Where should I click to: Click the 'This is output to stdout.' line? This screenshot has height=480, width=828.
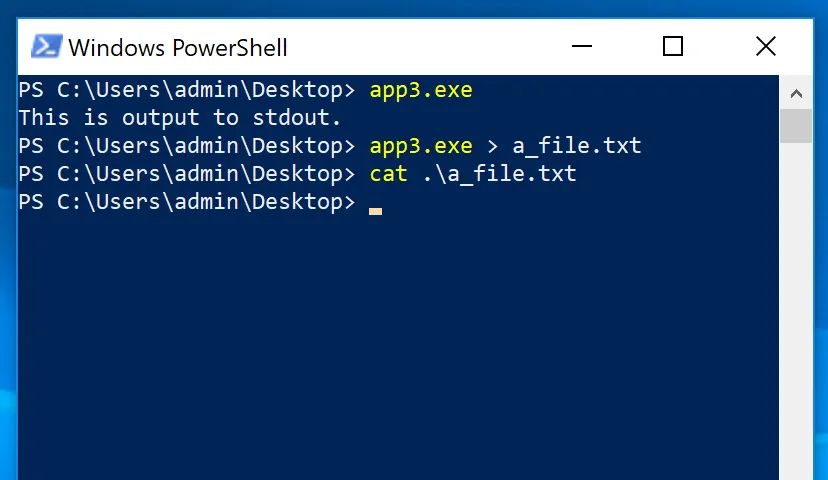180,118
